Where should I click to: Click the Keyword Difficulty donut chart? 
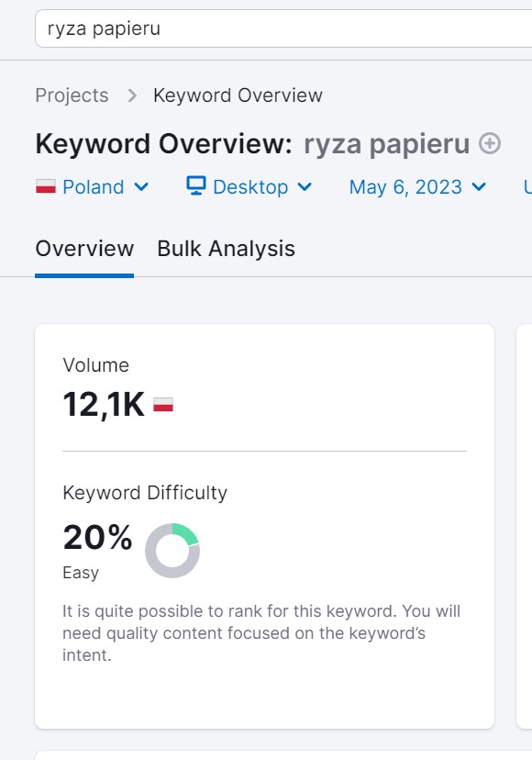click(x=172, y=551)
